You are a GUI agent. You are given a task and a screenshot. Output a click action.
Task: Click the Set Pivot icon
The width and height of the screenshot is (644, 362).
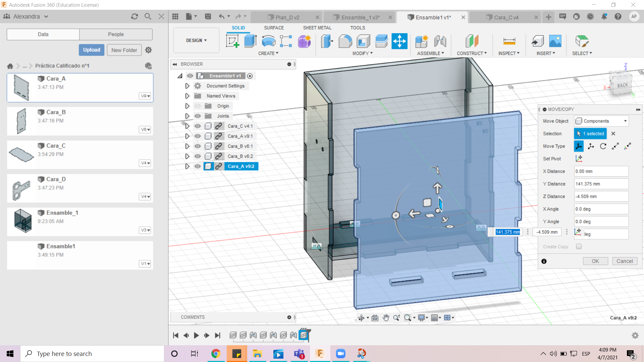(579, 159)
